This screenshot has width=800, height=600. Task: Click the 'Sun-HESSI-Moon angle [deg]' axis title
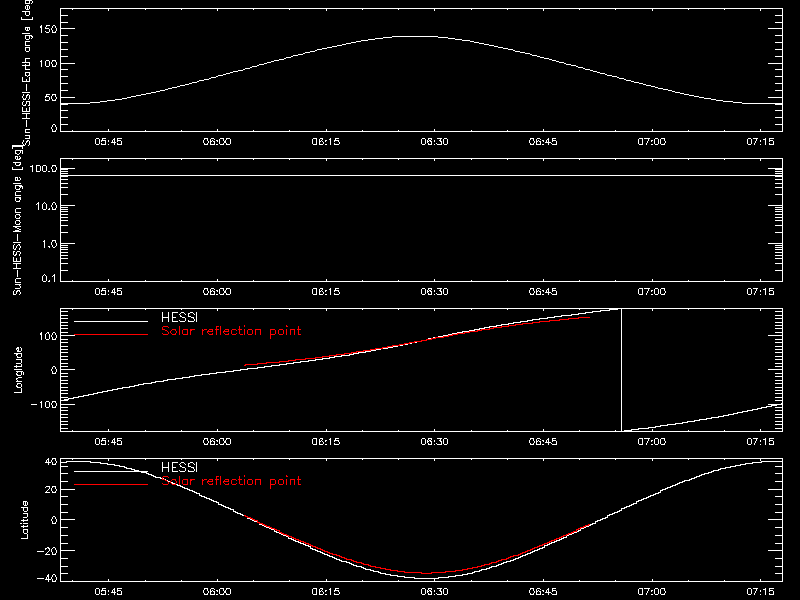(x=17, y=220)
